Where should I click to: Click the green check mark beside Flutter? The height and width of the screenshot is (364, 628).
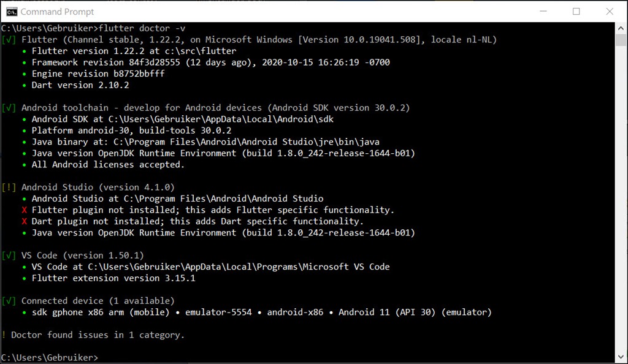[x=9, y=40]
